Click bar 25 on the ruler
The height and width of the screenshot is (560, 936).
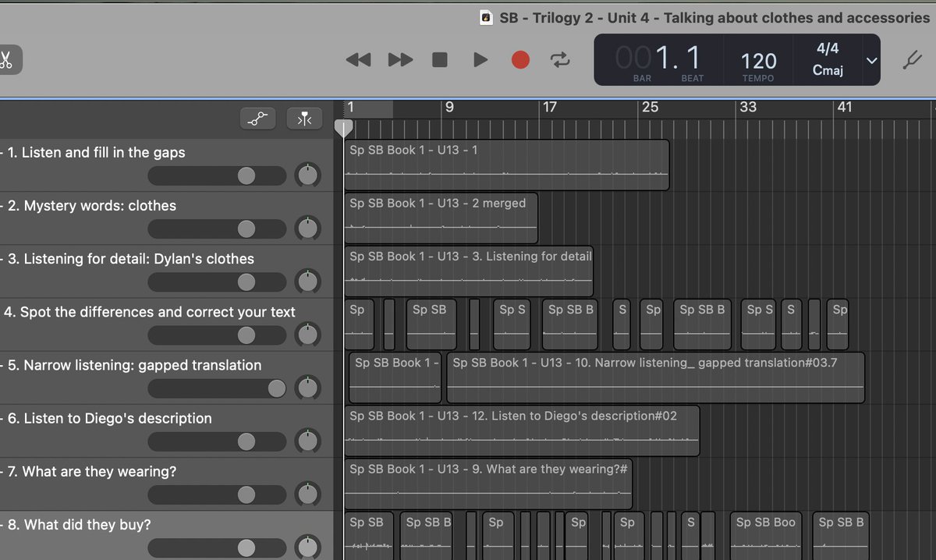point(650,108)
